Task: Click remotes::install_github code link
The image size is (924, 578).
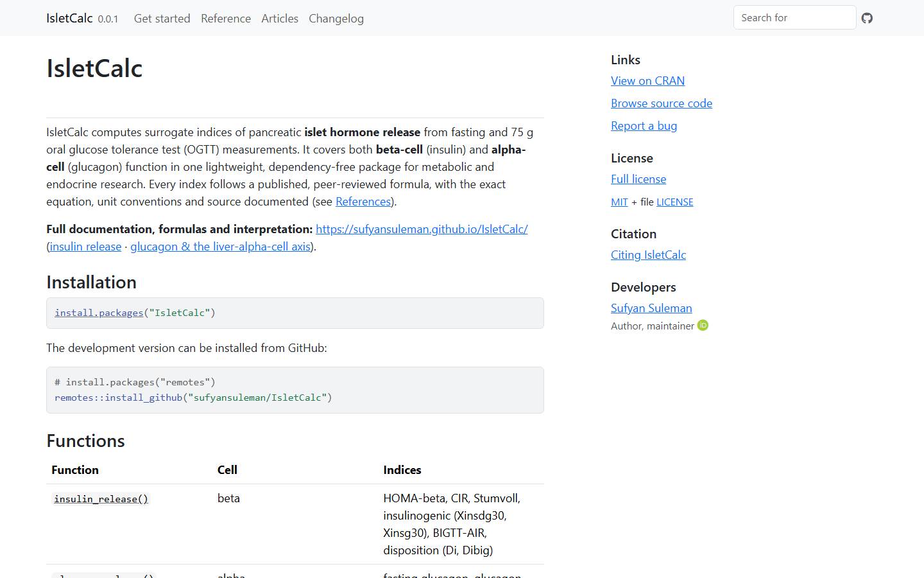Action: 119,398
